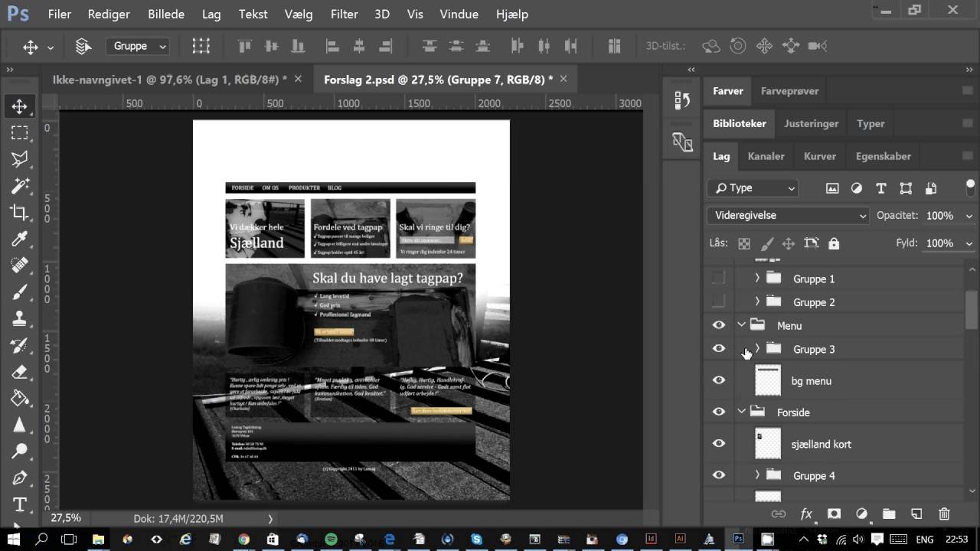Screen dimensions: 980x551
Task: Open Spotify from the taskbar
Action: [331, 539]
